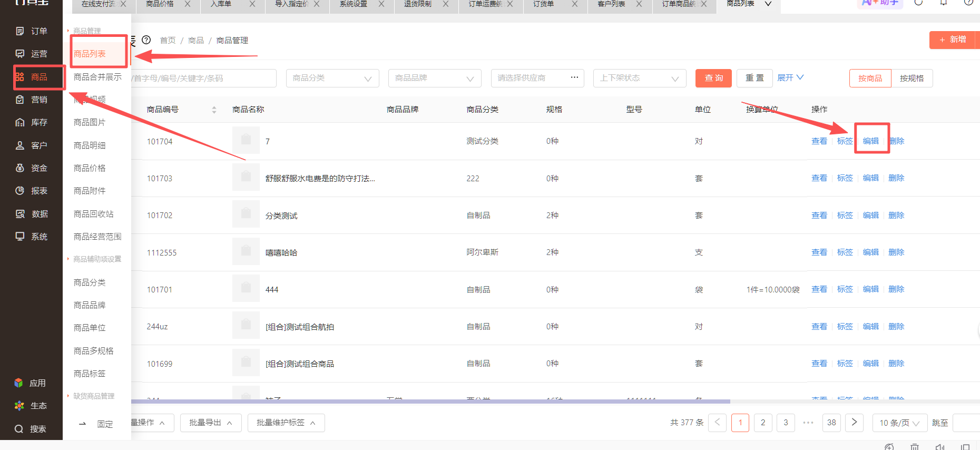980x450 pixels.
Task: Click 编辑 for product 101704
Action: 870,141
